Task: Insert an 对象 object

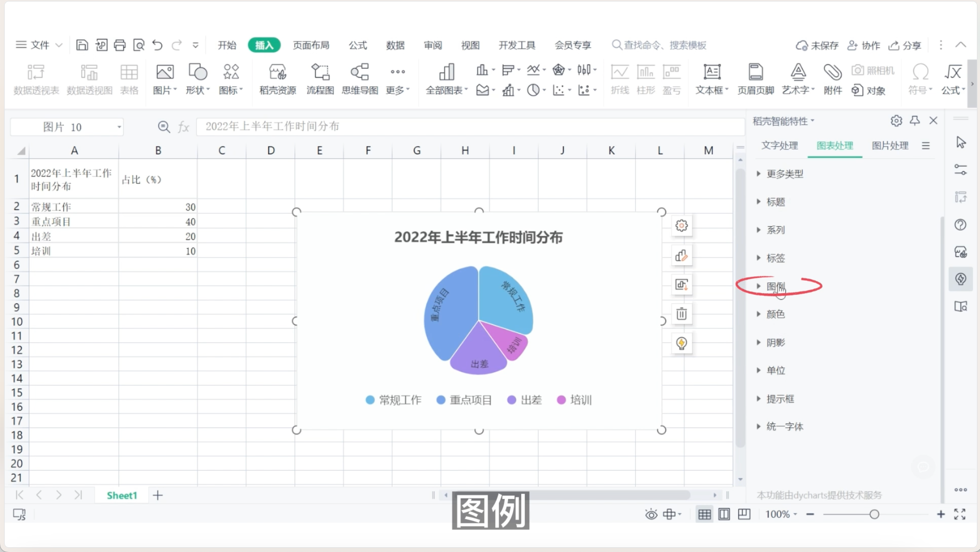Action: pyautogui.click(x=868, y=90)
